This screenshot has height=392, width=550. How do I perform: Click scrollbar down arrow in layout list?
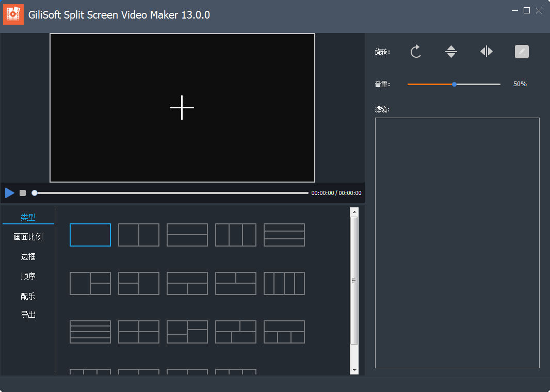pos(354,370)
